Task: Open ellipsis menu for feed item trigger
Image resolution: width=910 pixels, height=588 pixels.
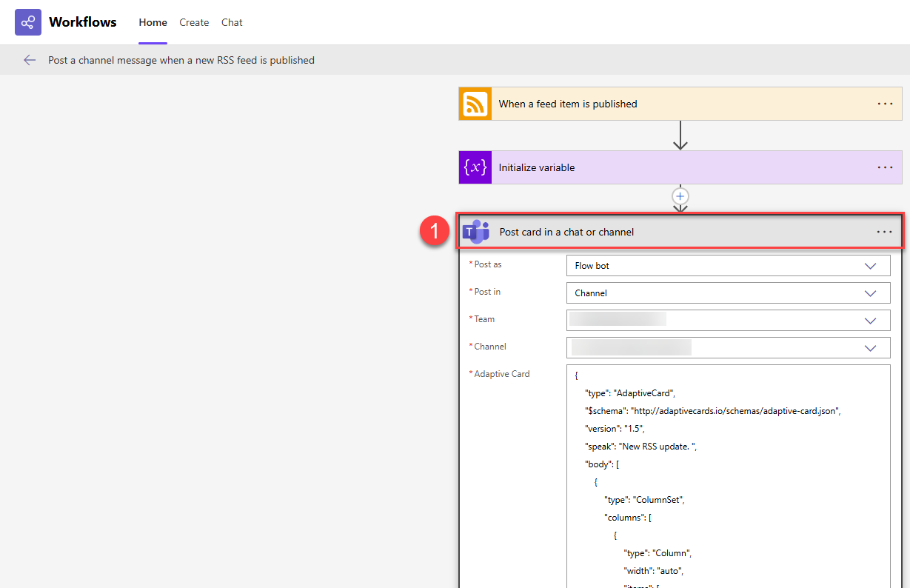Action: click(x=885, y=104)
